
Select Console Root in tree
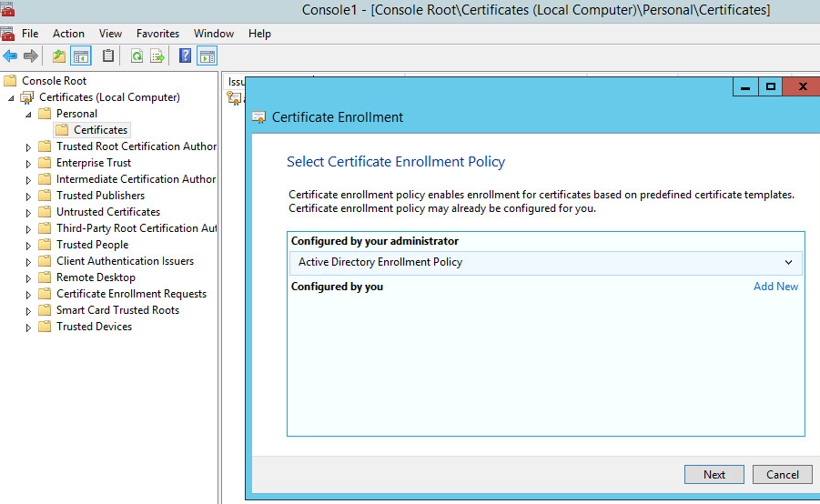click(x=54, y=81)
